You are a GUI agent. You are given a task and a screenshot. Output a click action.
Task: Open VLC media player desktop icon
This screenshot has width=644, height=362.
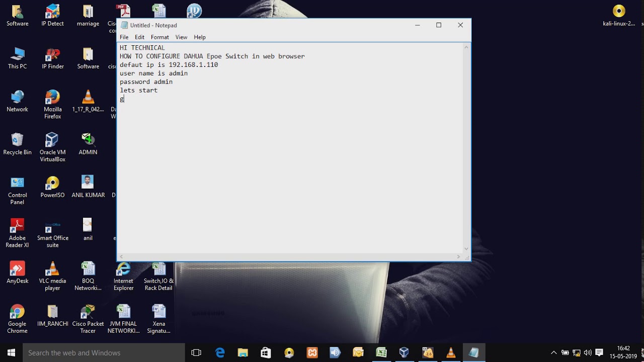[53, 276]
